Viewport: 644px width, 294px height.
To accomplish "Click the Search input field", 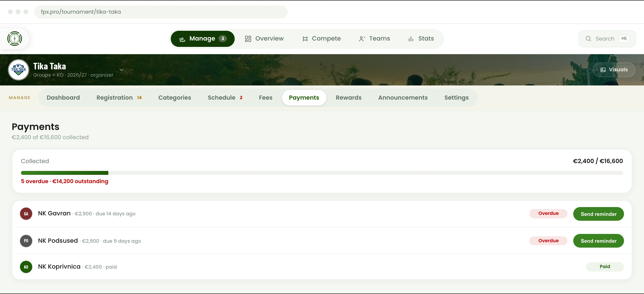I will point(607,39).
